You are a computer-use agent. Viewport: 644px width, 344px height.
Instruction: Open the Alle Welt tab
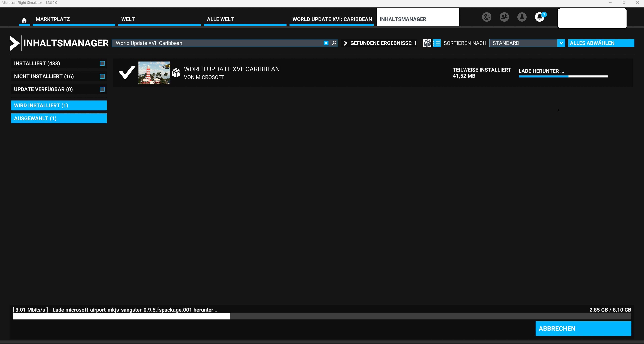[220, 19]
